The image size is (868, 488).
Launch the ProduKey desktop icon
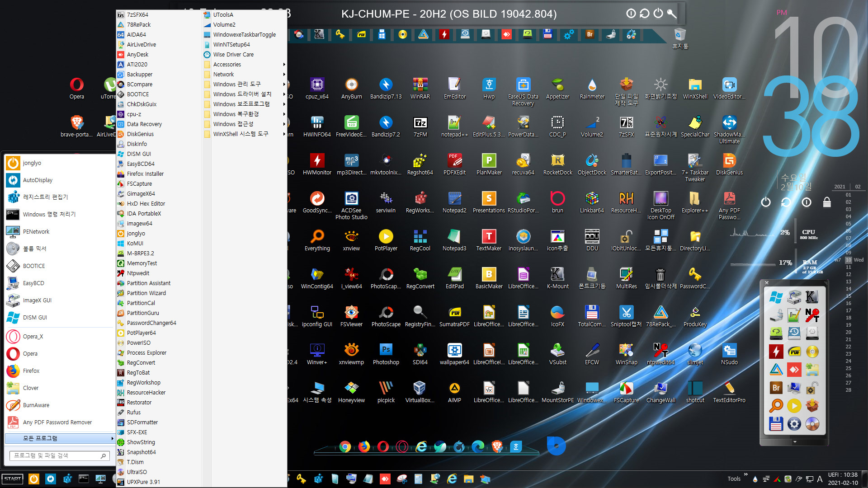point(695,316)
